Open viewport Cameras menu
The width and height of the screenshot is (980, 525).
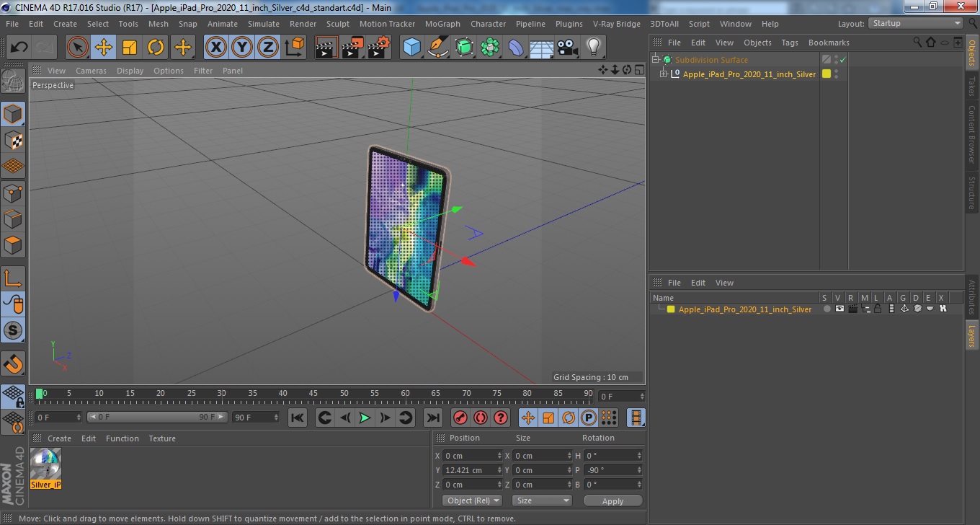click(x=91, y=71)
